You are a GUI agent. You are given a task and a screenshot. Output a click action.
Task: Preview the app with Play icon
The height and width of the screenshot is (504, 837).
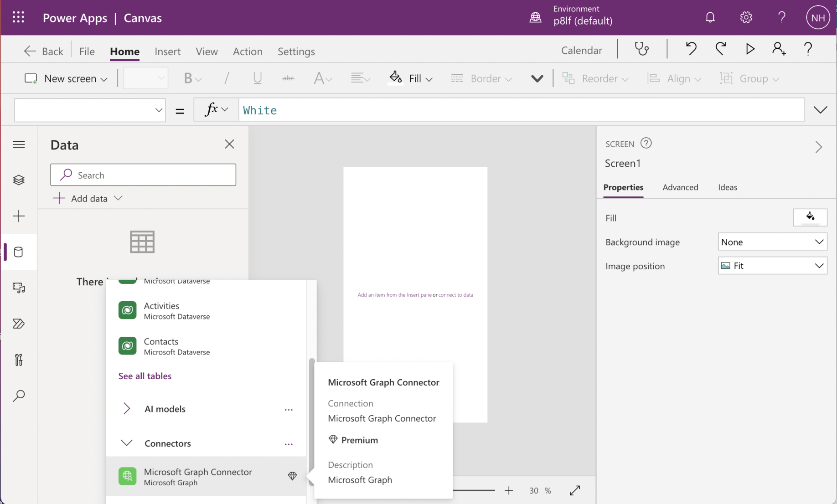tap(750, 49)
